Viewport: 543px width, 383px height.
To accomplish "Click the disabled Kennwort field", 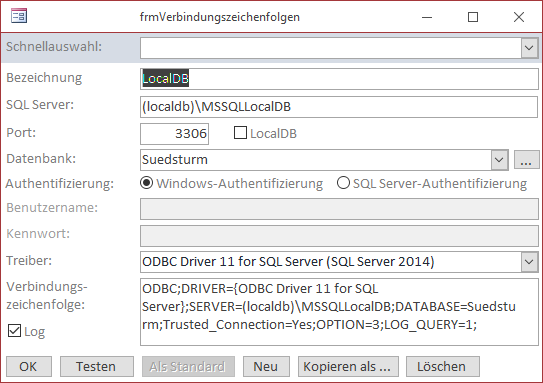I will (339, 235).
